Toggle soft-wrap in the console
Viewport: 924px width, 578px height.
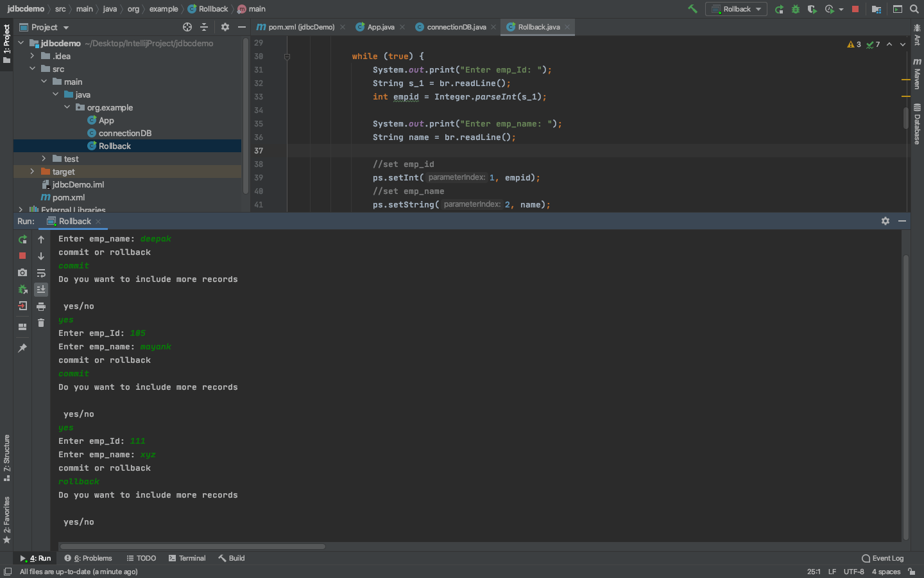click(41, 273)
